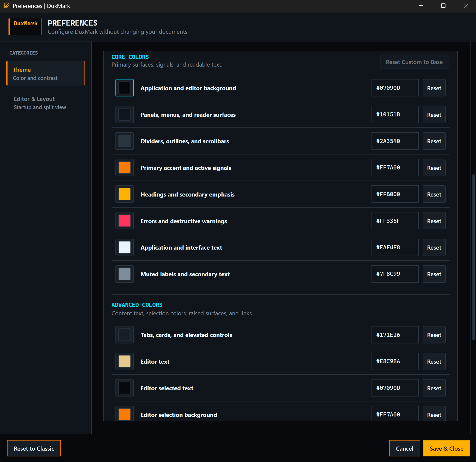The width and height of the screenshot is (476, 462).
Task: Edit hex field for Application and editor background
Action: tap(395, 88)
